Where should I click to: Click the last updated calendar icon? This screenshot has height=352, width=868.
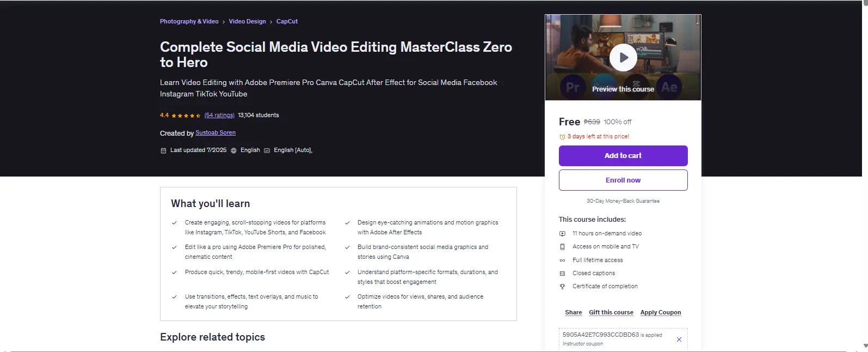163,150
